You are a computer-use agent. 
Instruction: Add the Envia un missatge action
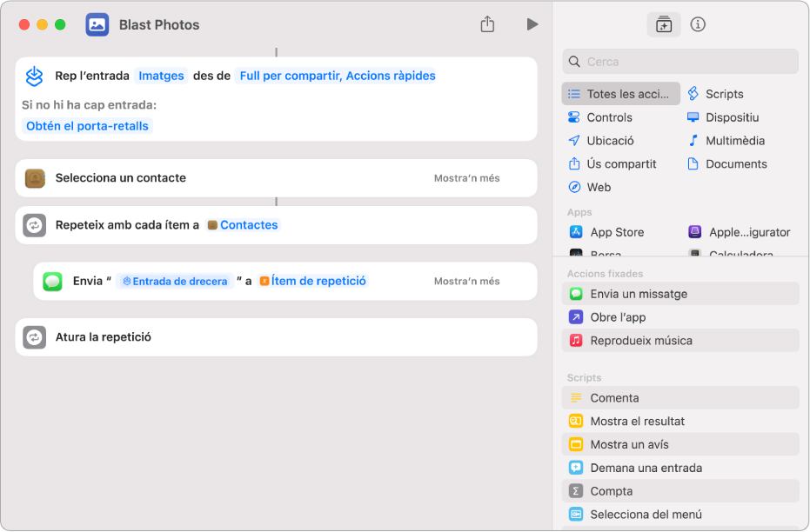click(x=639, y=294)
